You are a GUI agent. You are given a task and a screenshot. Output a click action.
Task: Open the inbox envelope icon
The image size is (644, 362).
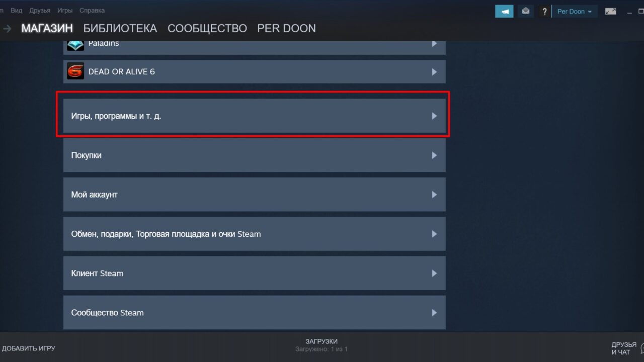(x=526, y=11)
